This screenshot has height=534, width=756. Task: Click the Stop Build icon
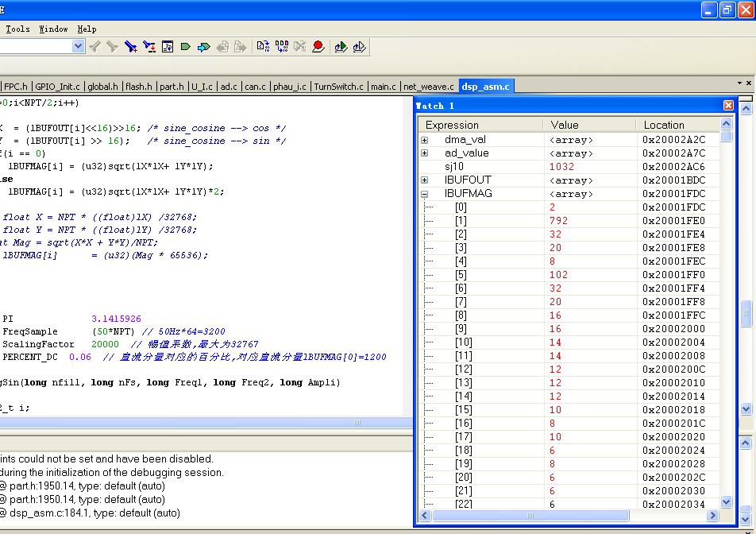click(x=299, y=47)
